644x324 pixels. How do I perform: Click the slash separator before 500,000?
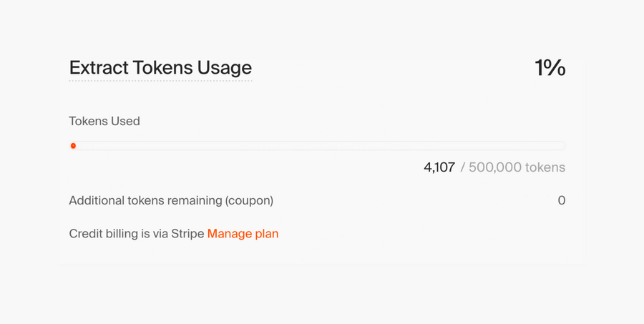[x=462, y=167]
